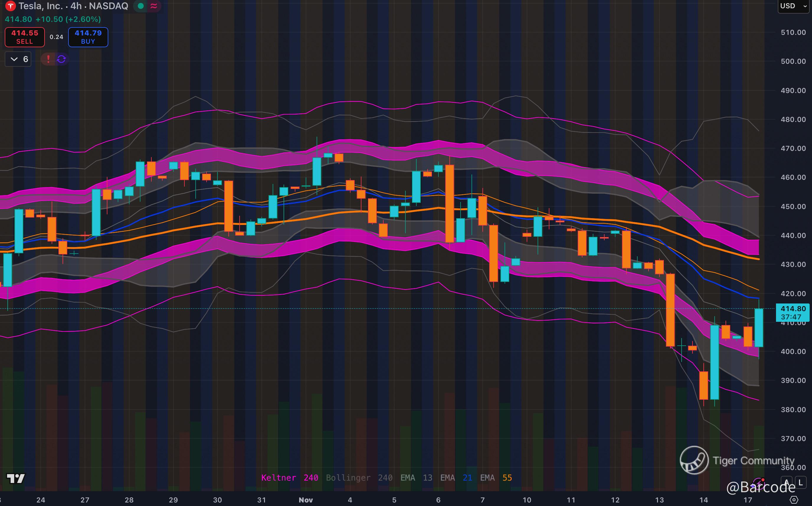Viewport: 812px width, 506px height.
Task: Click the green market status dot
Action: click(x=141, y=6)
